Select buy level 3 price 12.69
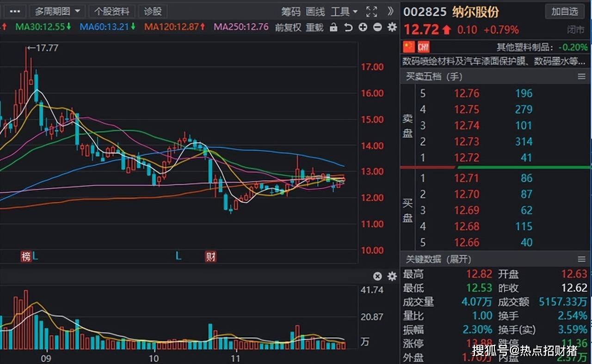Image resolution: width=592 pixels, height=364 pixels. click(467, 210)
